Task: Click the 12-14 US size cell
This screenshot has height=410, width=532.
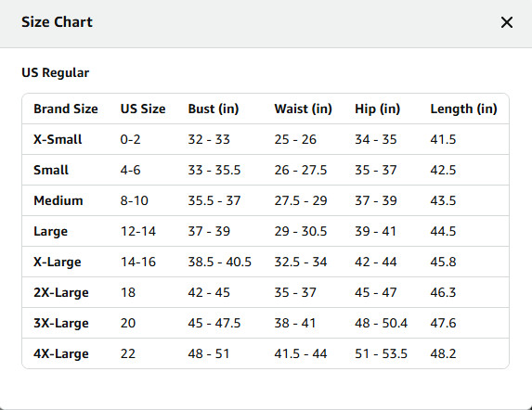Action: 138,231
